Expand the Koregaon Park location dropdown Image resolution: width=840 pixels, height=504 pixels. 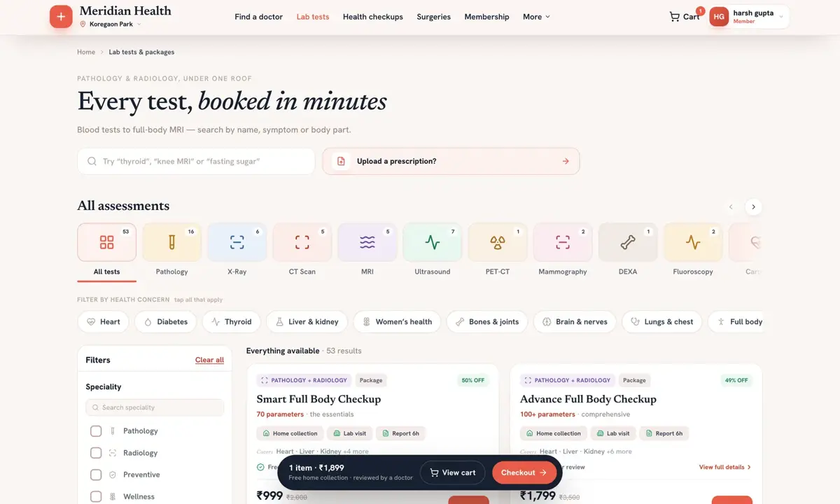coord(111,24)
